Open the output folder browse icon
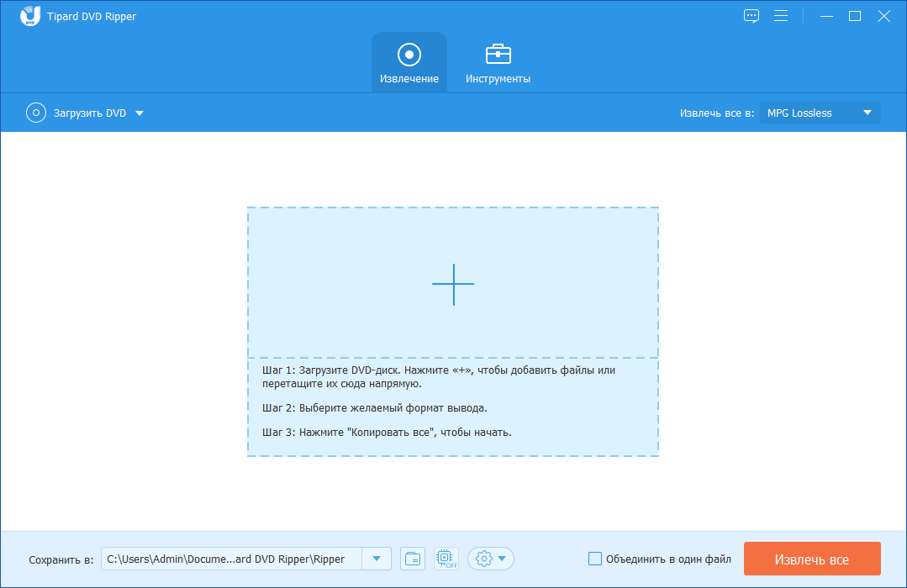This screenshot has height=588, width=907. (x=412, y=558)
